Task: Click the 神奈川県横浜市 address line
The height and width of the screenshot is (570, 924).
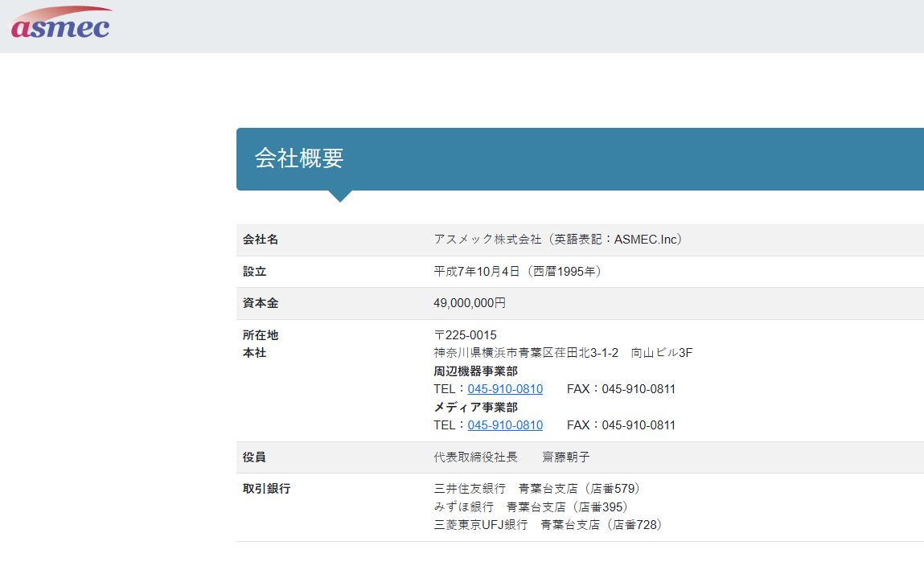Action: tap(563, 353)
